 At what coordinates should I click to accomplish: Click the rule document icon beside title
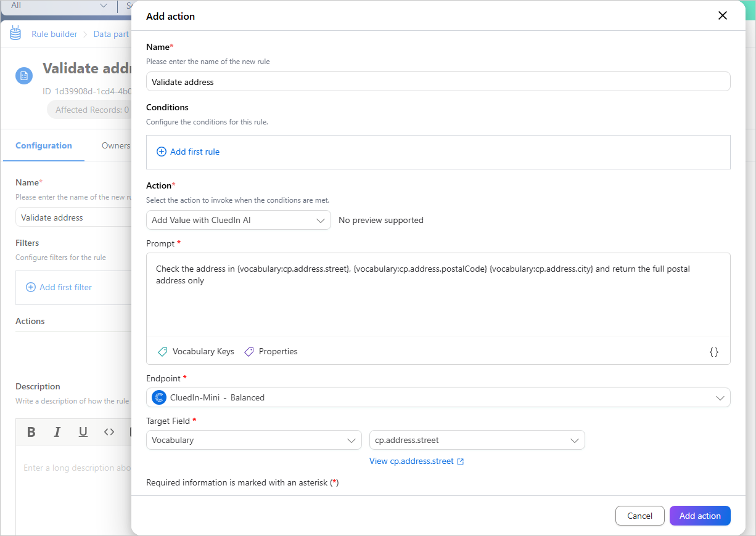[24, 76]
